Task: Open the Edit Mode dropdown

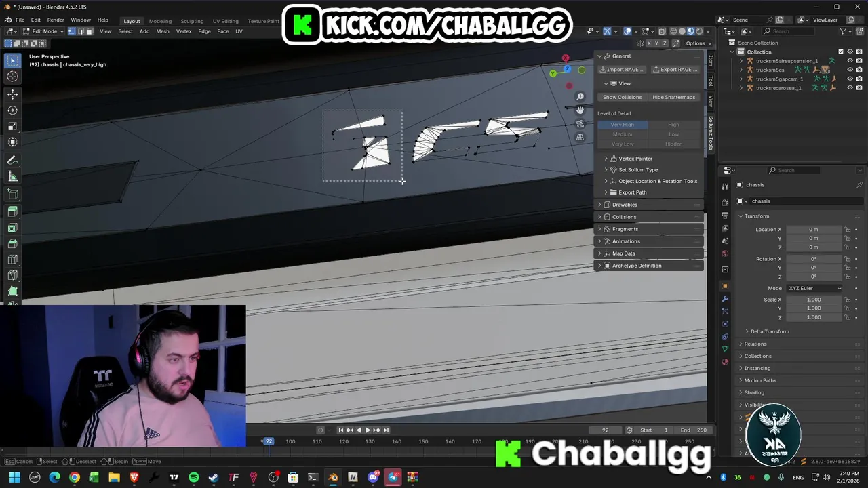Action: click(43, 31)
